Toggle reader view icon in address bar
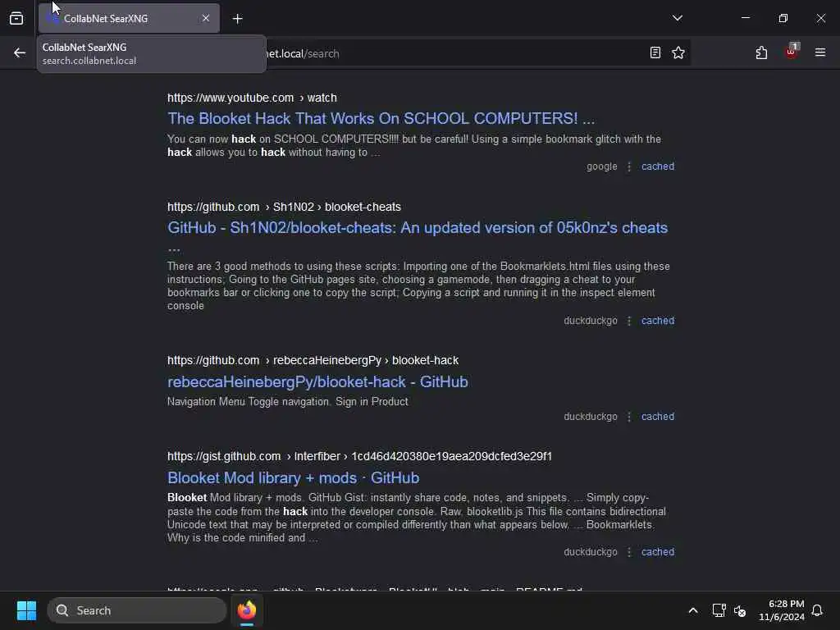Image resolution: width=840 pixels, height=630 pixels. [655, 52]
